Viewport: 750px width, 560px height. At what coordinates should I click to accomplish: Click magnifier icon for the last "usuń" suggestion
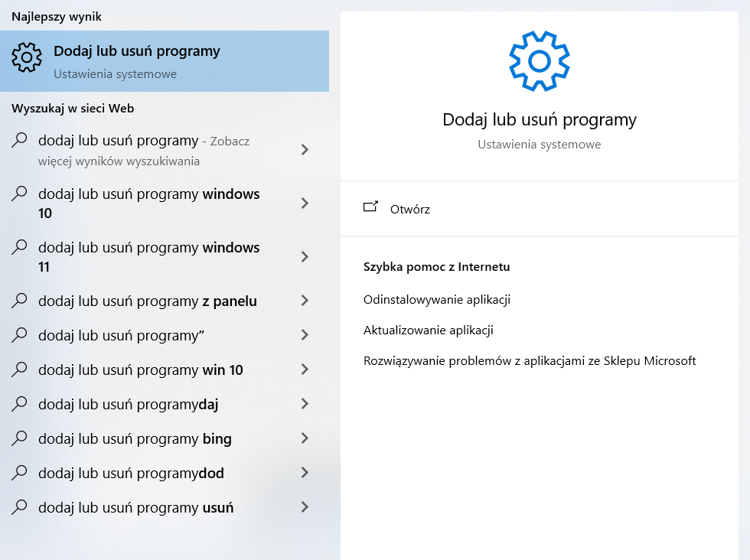tap(21, 506)
